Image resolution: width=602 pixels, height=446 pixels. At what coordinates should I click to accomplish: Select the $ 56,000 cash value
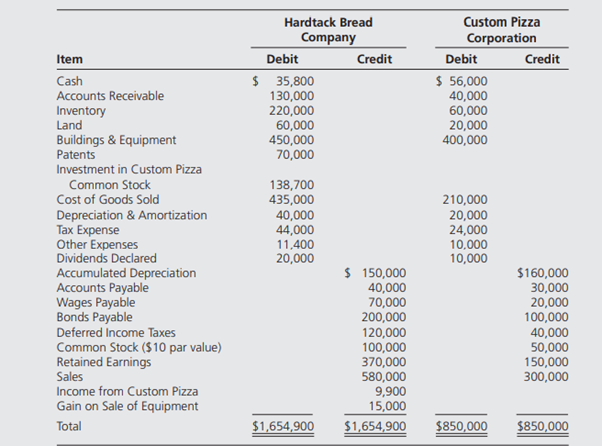[464, 82]
